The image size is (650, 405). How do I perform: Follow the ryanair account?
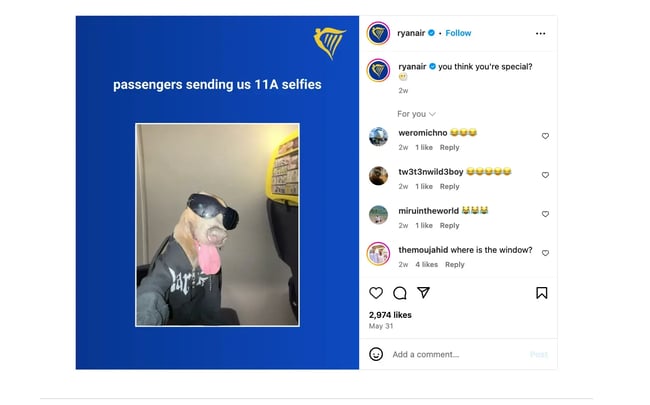(x=458, y=33)
